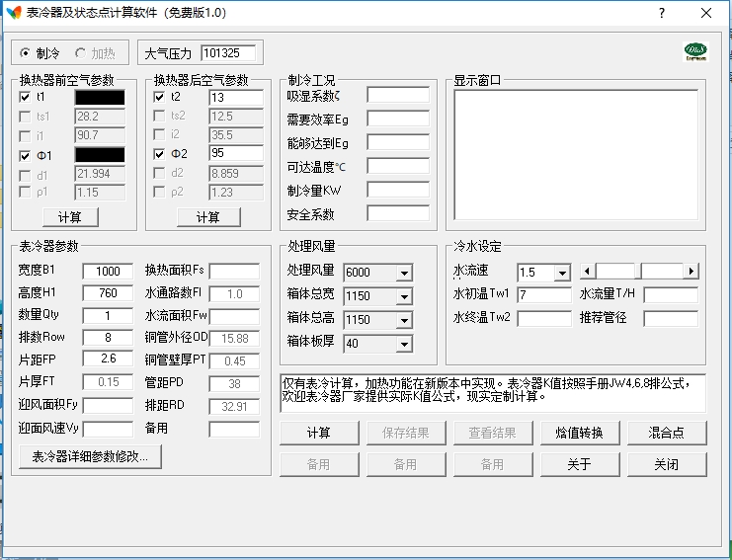Click the help question mark in title bar
This screenshot has width=732, height=560.
tap(661, 14)
